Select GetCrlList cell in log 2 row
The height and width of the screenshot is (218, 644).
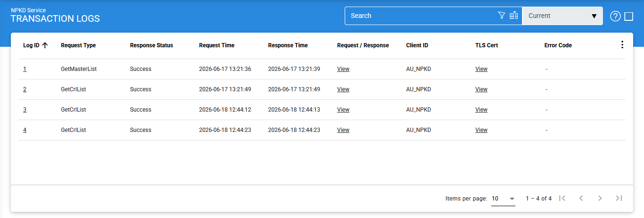pyautogui.click(x=73, y=89)
